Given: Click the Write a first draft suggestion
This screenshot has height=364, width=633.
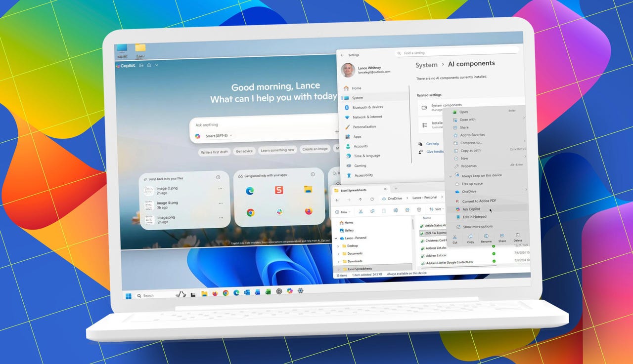Looking at the screenshot, I should [214, 152].
